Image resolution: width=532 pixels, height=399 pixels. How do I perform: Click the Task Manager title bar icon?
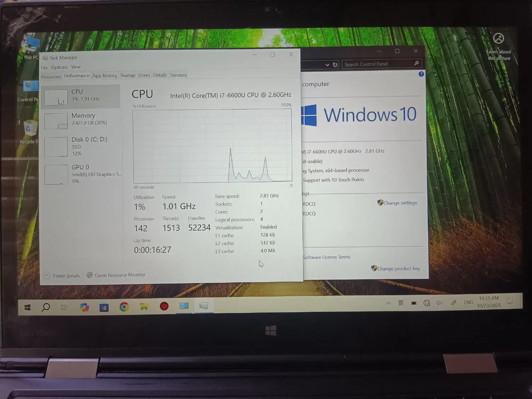(45, 58)
